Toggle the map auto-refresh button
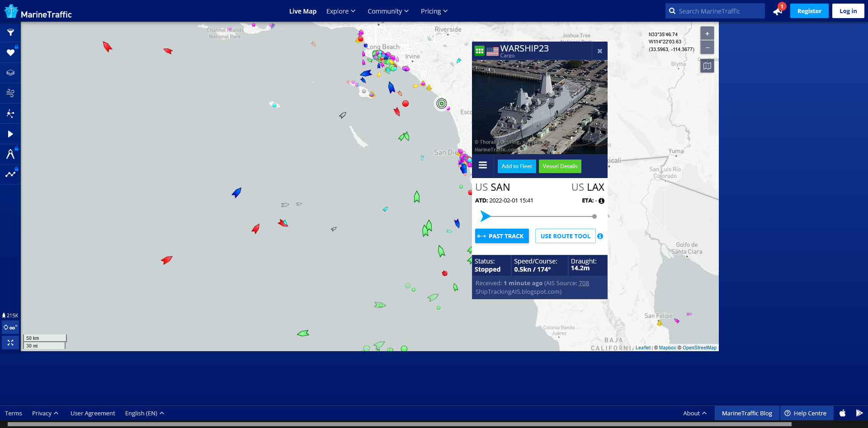 [10, 327]
